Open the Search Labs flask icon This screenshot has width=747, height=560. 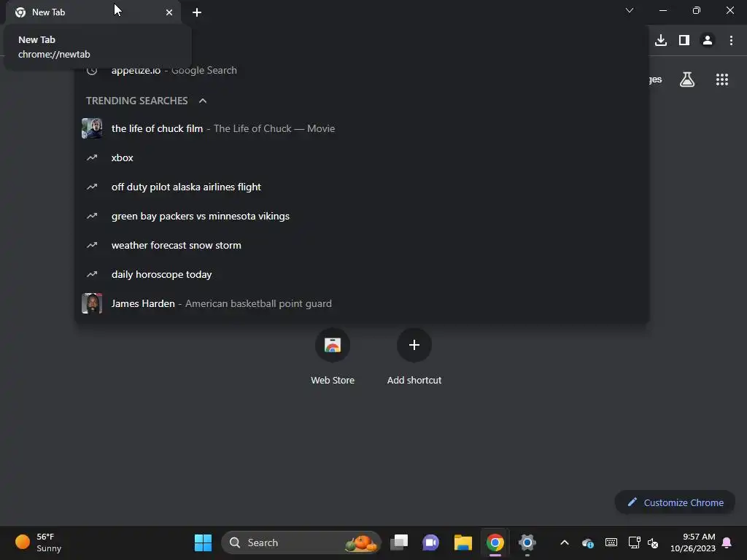[687, 79]
